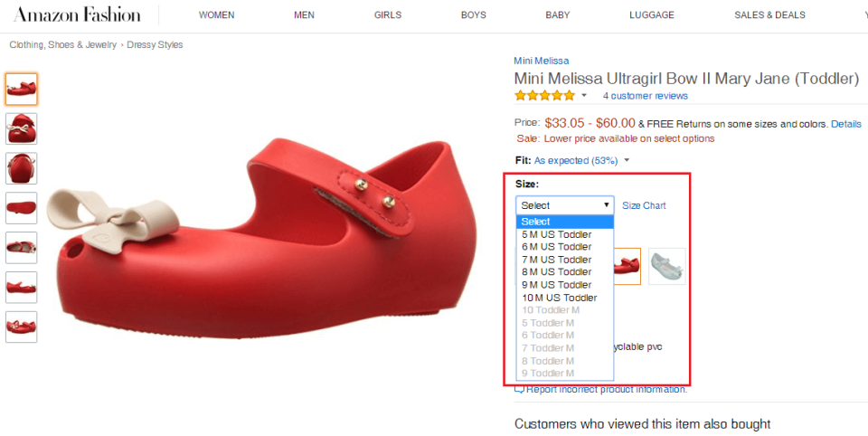Click the five-star rating icons

pyautogui.click(x=544, y=96)
